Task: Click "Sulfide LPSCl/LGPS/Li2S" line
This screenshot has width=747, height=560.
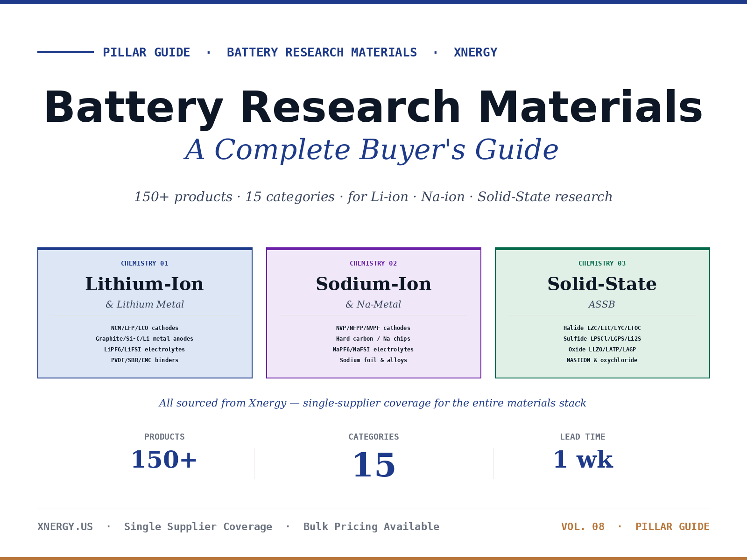Action: [602, 339]
